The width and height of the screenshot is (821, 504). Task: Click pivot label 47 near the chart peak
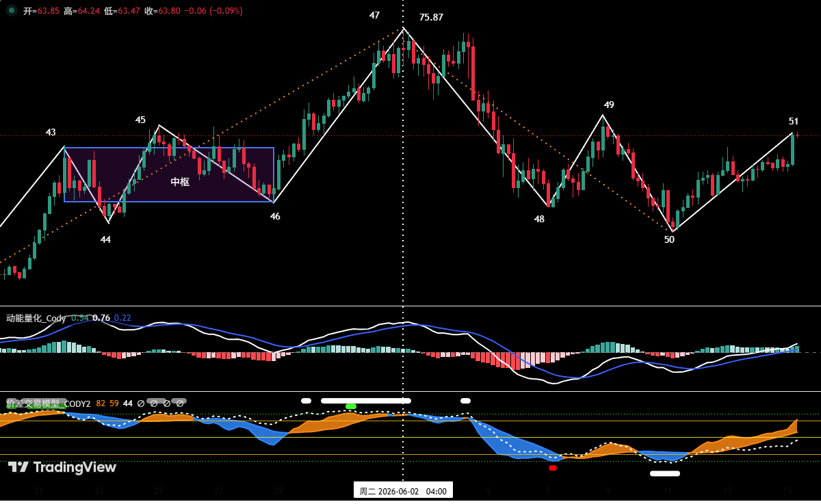(x=374, y=15)
